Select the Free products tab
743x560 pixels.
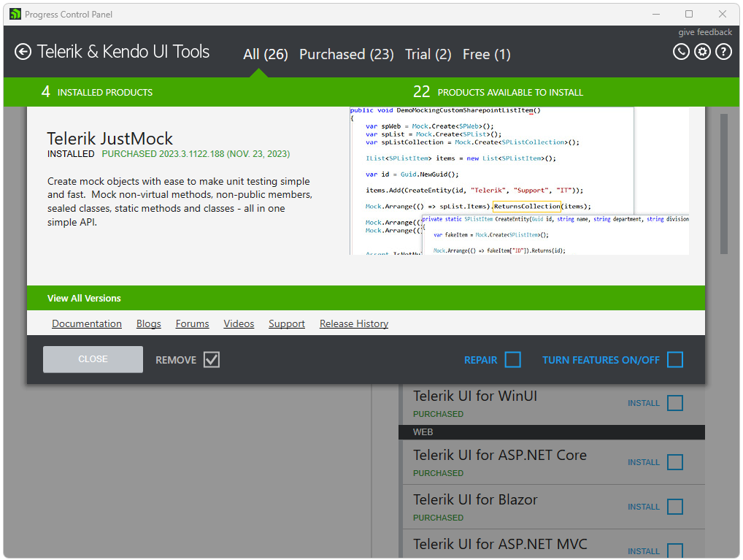click(x=486, y=54)
